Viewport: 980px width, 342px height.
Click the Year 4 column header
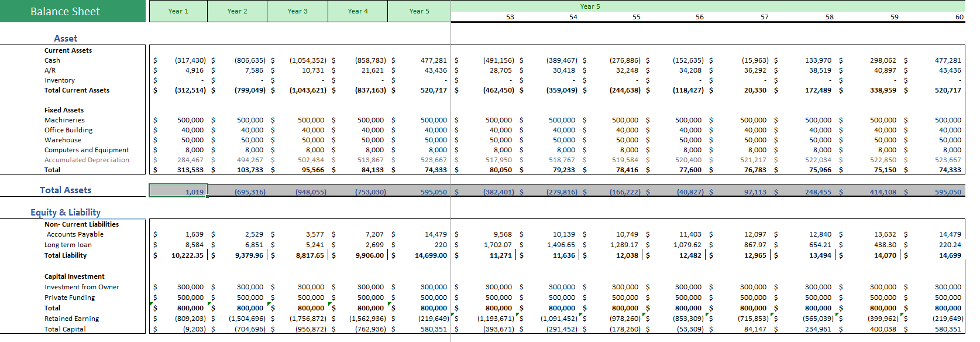[x=358, y=11]
